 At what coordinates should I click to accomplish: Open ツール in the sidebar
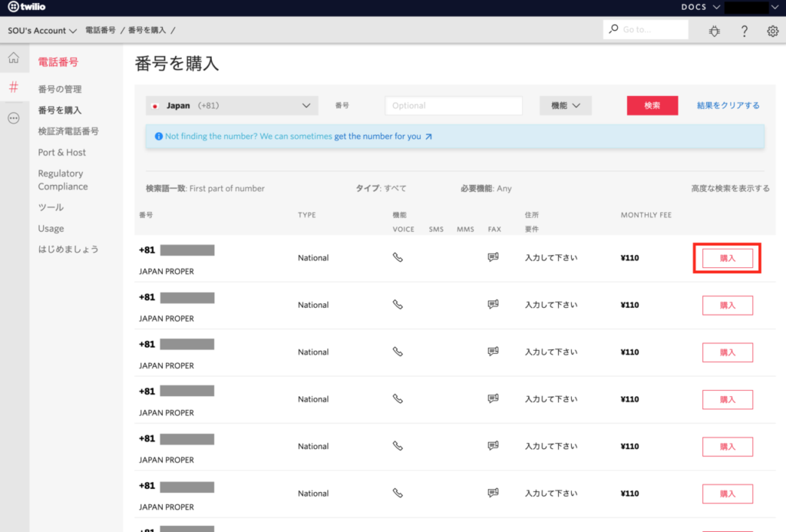click(51, 207)
